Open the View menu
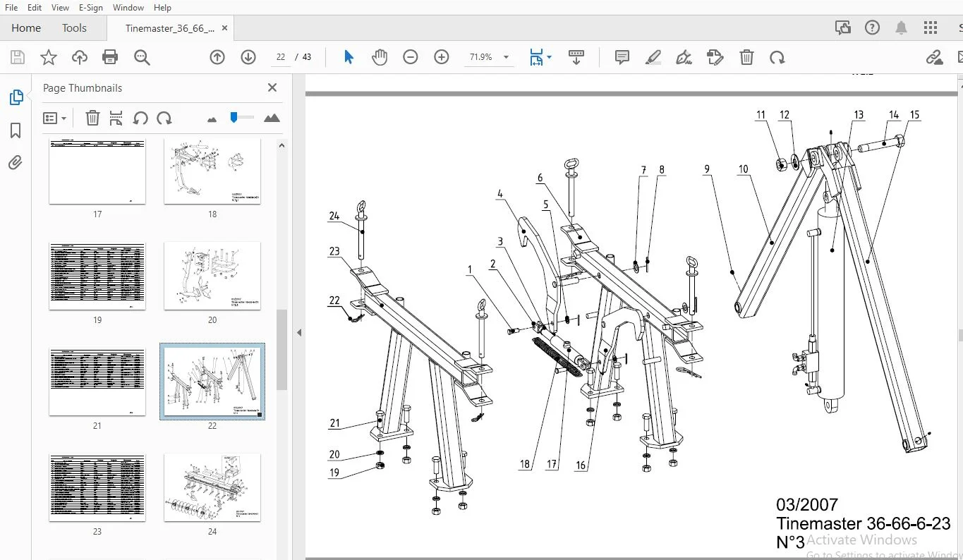The width and height of the screenshot is (963, 560). (61, 7)
